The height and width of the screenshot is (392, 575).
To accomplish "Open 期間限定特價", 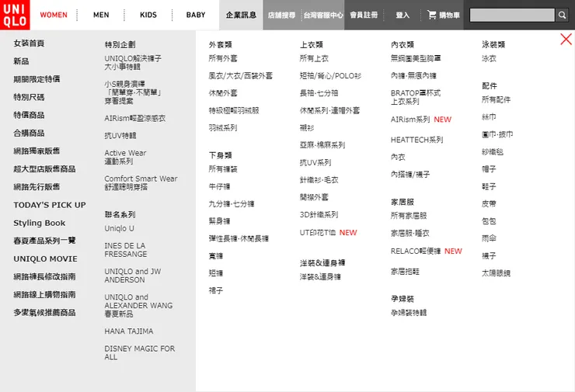I will (37, 79).
